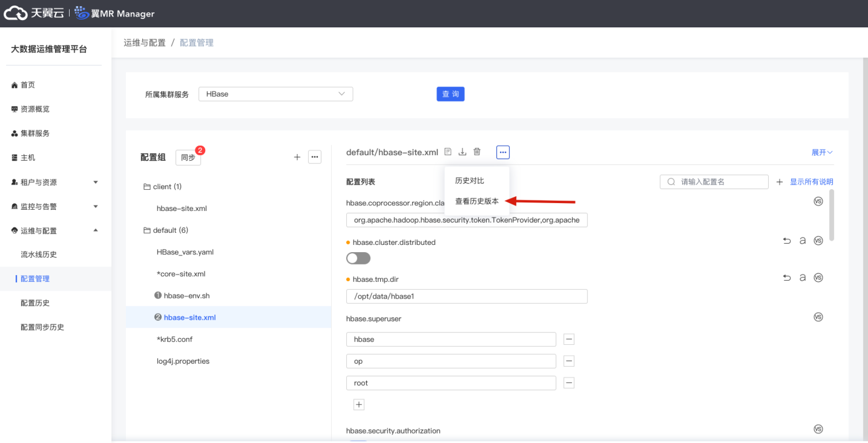The width and height of the screenshot is (868, 443).
Task: Click VS compare icon for hbase.tmp.dir
Action: (818, 278)
